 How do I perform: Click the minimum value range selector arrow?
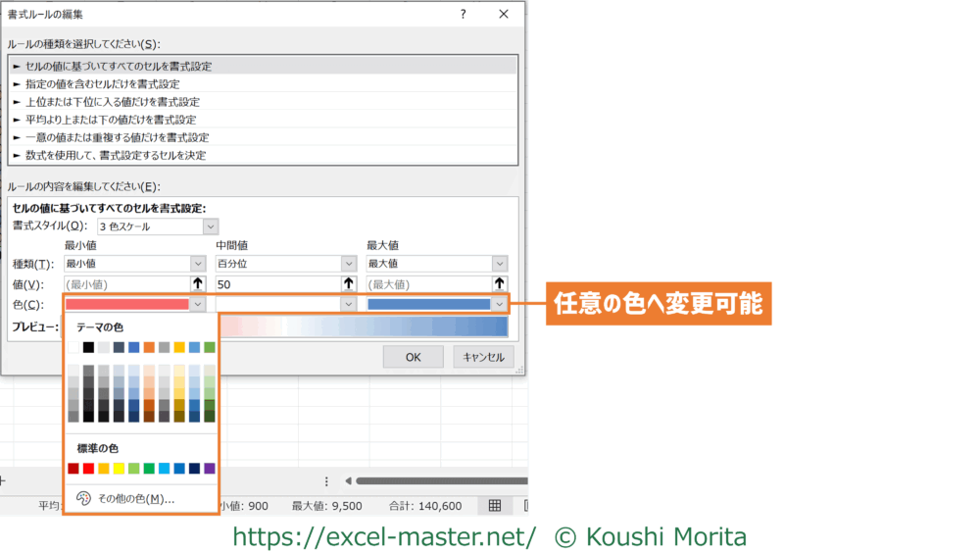(x=197, y=284)
